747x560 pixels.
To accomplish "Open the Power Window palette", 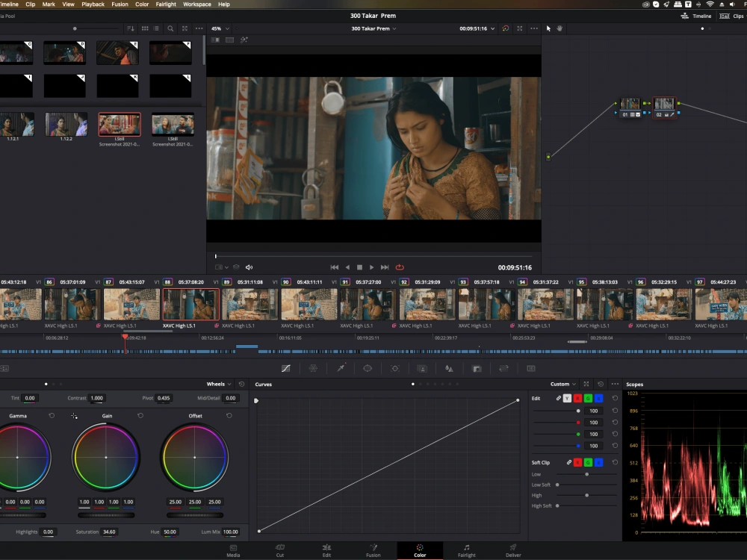I will [x=368, y=369].
